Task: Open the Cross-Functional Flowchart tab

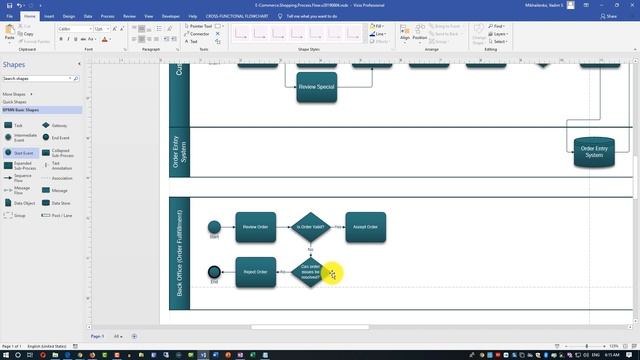Action: coord(237,16)
